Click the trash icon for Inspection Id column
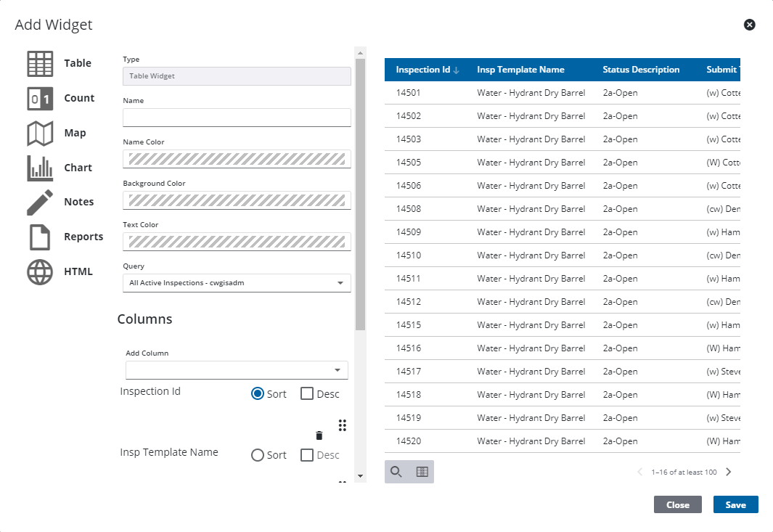The width and height of the screenshot is (773, 532). coord(319,435)
